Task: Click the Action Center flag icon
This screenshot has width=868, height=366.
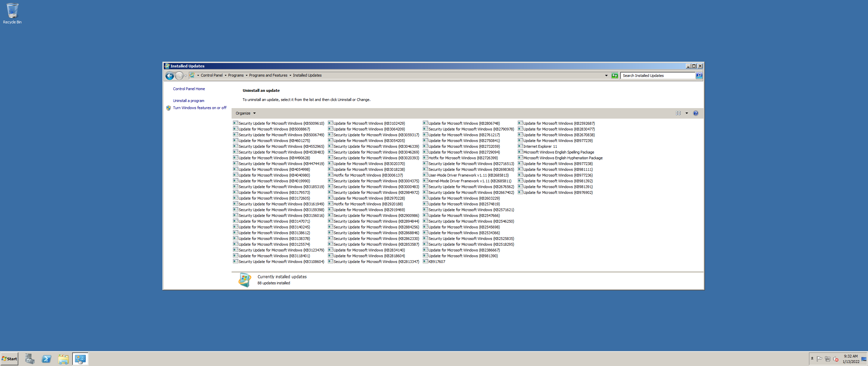Action: click(820, 359)
